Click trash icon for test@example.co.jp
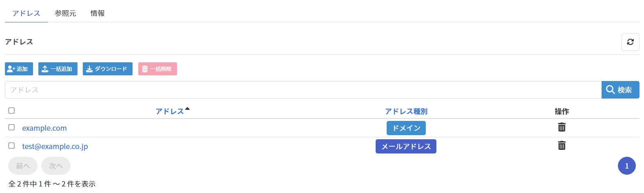644x193 pixels. tap(562, 146)
